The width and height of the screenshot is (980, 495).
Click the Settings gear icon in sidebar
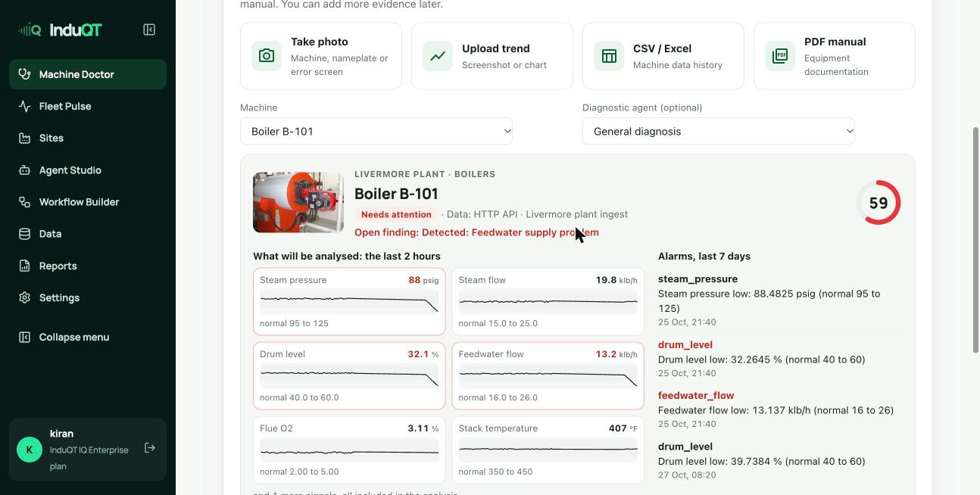(25, 297)
